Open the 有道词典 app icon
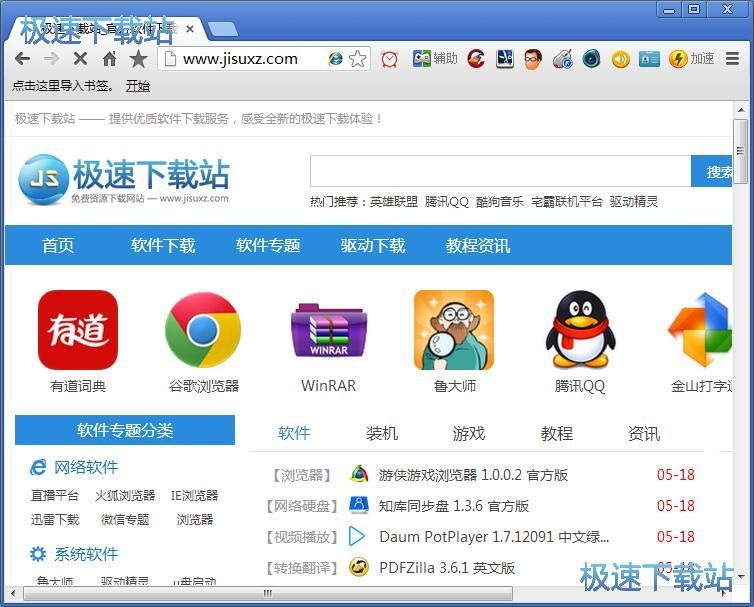 (78, 330)
